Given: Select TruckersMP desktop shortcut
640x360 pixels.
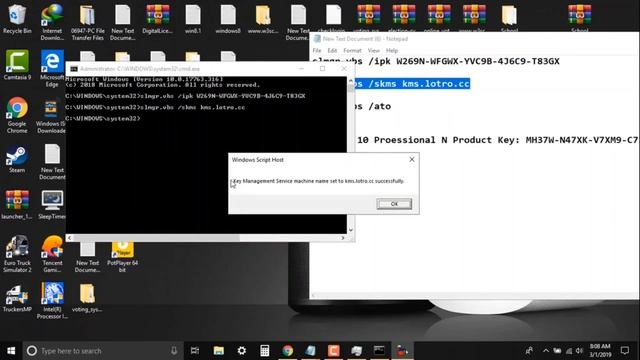Looking at the screenshot, I should [x=17, y=298].
